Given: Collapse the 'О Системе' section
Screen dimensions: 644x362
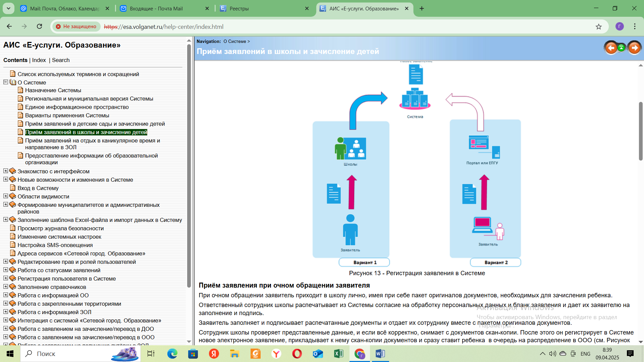Looking at the screenshot, I should (x=5, y=82).
